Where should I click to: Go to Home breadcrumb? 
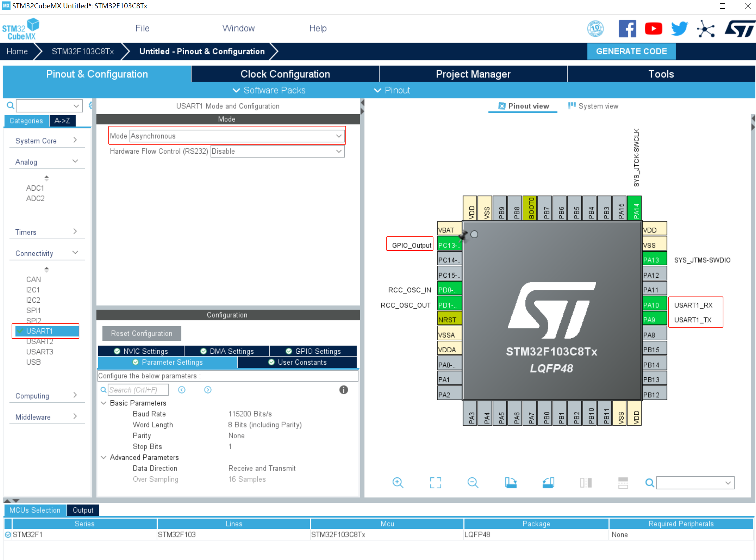(17, 51)
